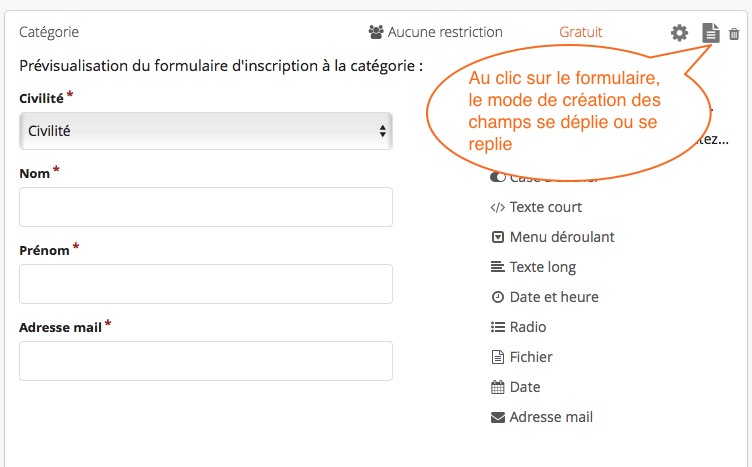The height and width of the screenshot is (467, 752).
Task: Add a Fichier upload field
Action: tap(521, 357)
